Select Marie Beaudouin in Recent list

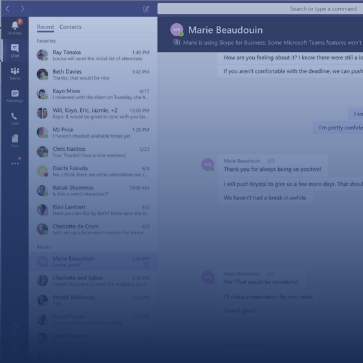click(93, 261)
